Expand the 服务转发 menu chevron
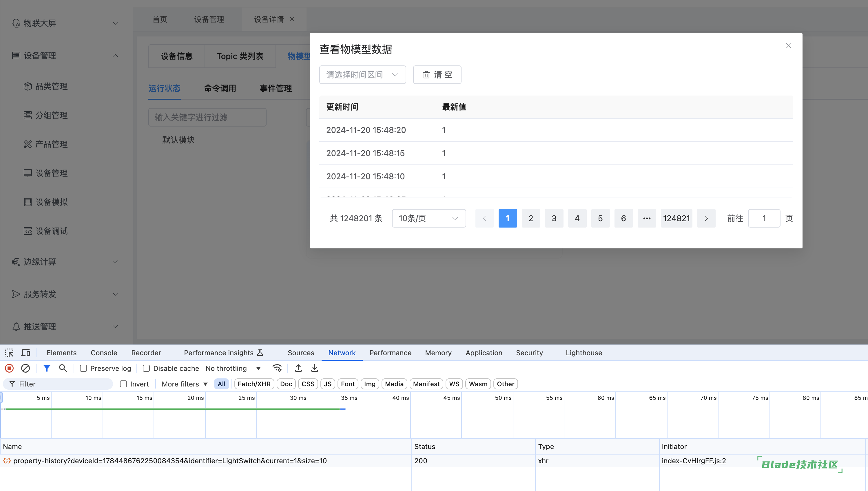 pos(115,294)
